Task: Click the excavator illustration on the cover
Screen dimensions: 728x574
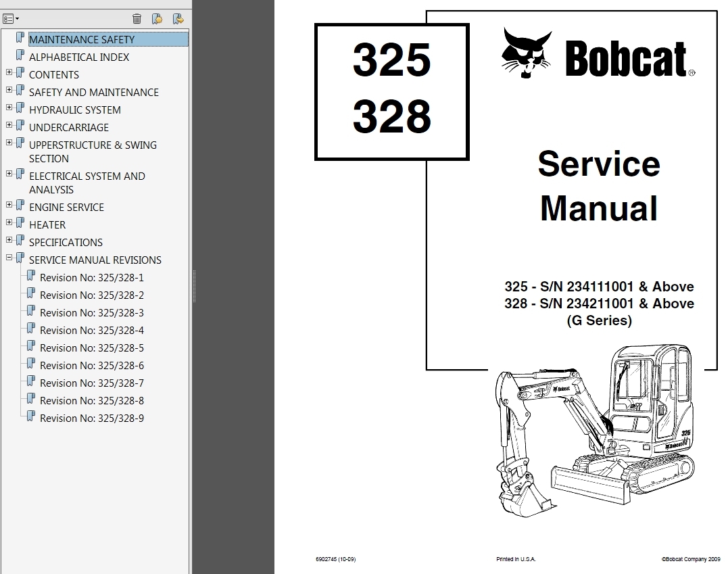Action: point(596,431)
